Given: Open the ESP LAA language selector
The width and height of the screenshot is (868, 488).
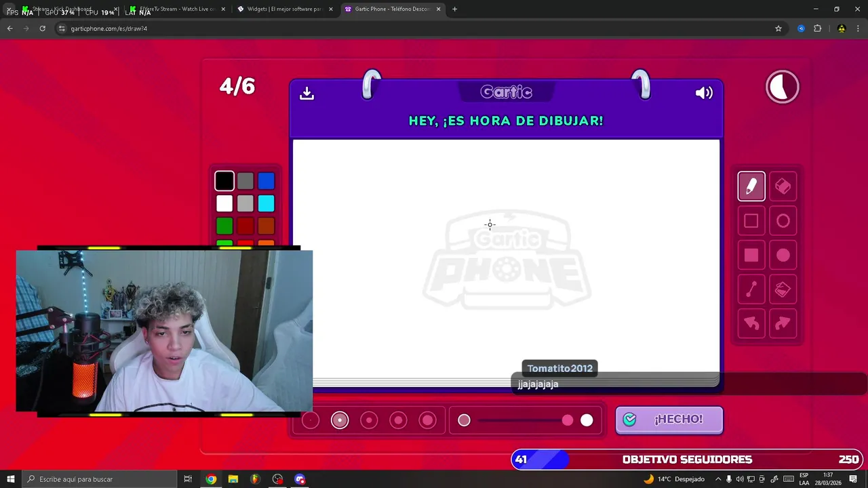Looking at the screenshot, I should point(804,479).
